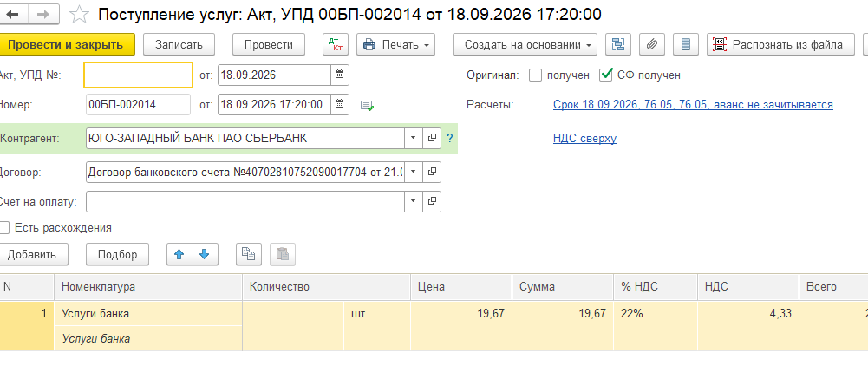Expand the Контрагент dropdown list

pyautogui.click(x=413, y=139)
